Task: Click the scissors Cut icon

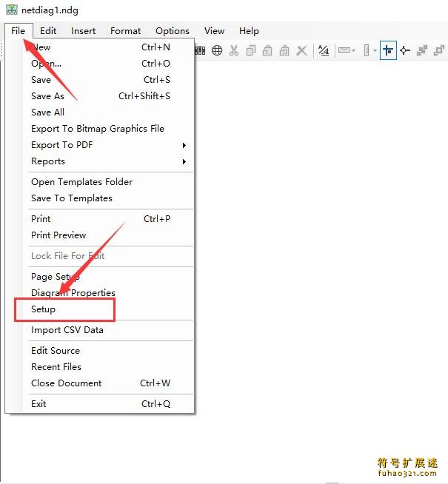Action: click(234, 50)
